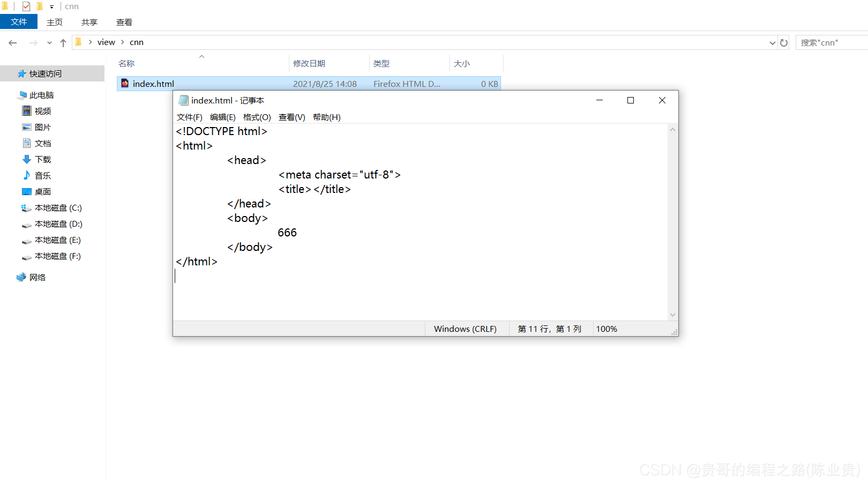Screen dimensions: 868x483
Task: Open the quick access toolbar dropdown arrow
Action: (51, 7)
